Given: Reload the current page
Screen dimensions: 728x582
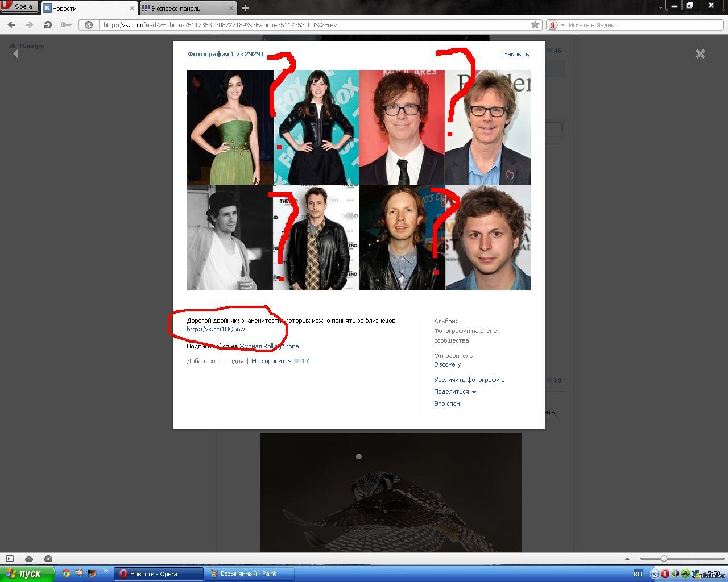Looking at the screenshot, I should pyautogui.click(x=48, y=25).
